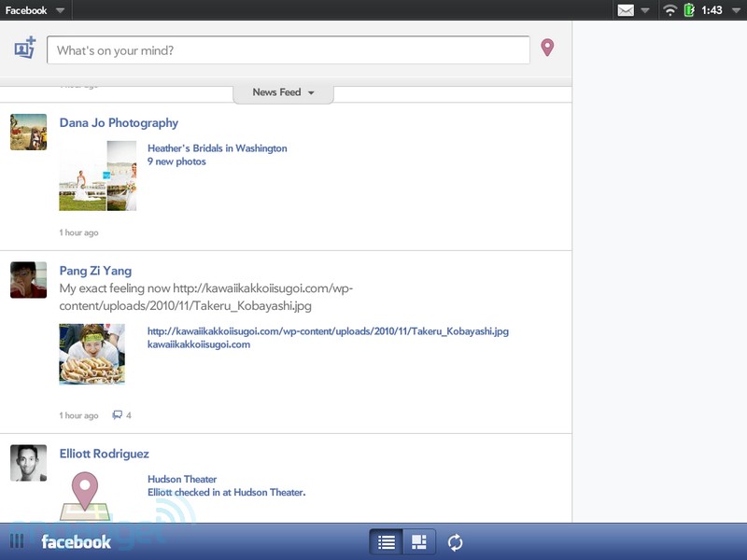
Task: Open the kawaiikakkoiisugoi.com domain link
Action: tap(199, 344)
